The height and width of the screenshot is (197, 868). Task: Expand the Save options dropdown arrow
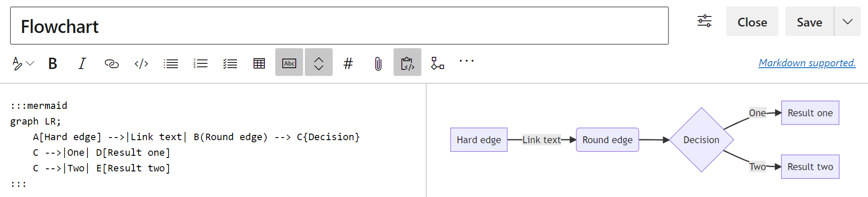click(x=847, y=22)
